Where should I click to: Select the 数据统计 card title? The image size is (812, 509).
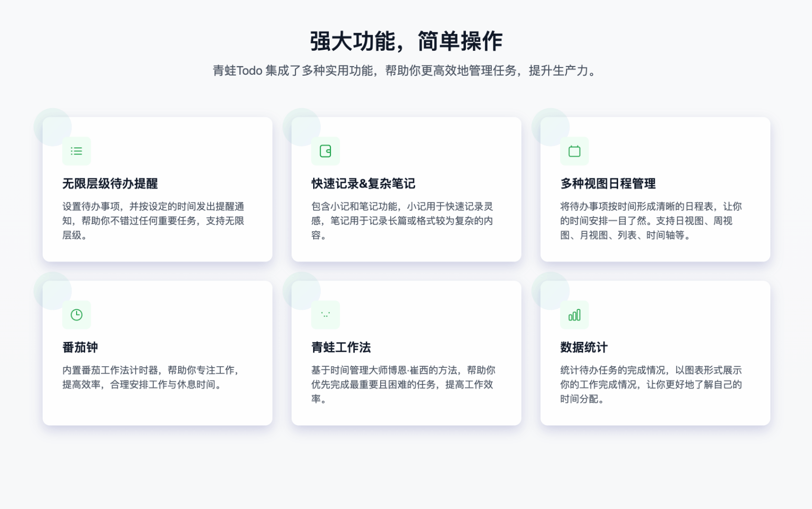pyautogui.click(x=584, y=347)
